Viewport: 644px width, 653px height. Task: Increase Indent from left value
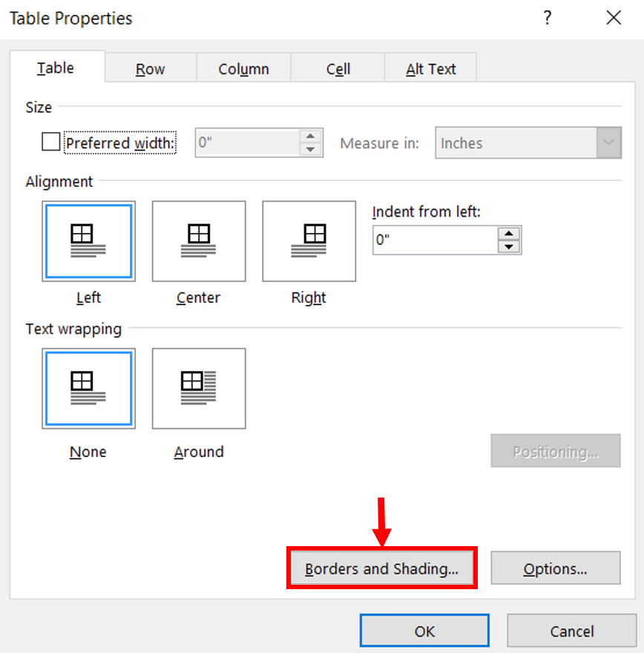pyautogui.click(x=509, y=234)
